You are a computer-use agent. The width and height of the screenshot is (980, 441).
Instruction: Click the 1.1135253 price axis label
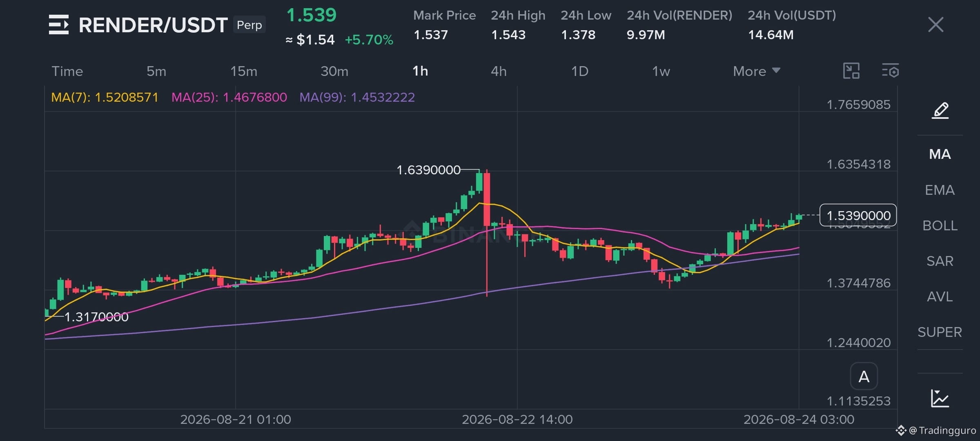(858, 401)
